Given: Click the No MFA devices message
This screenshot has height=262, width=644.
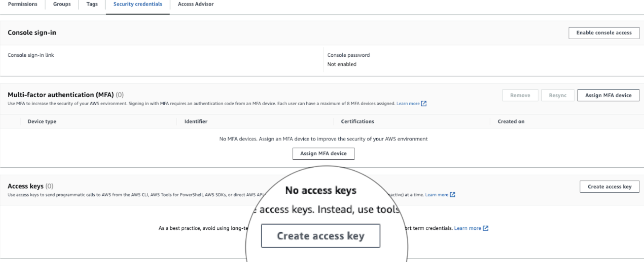Looking at the screenshot, I should [x=323, y=139].
